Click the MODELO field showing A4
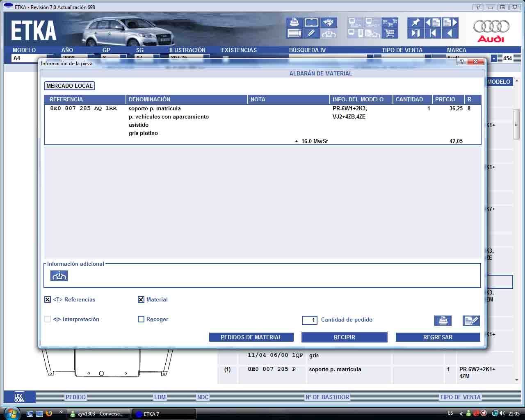This screenshot has height=420, width=525. tap(29, 58)
